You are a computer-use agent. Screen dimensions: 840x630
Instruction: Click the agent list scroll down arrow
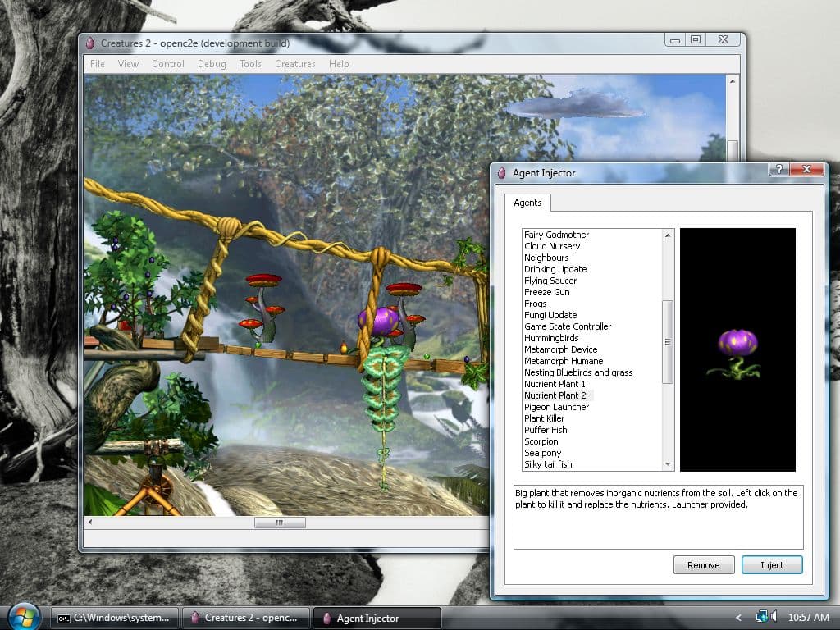click(x=668, y=464)
